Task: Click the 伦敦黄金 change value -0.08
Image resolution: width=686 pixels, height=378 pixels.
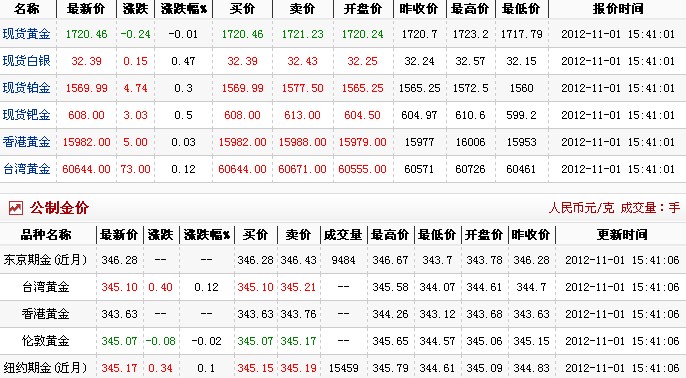Action: click(x=160, y=341)
